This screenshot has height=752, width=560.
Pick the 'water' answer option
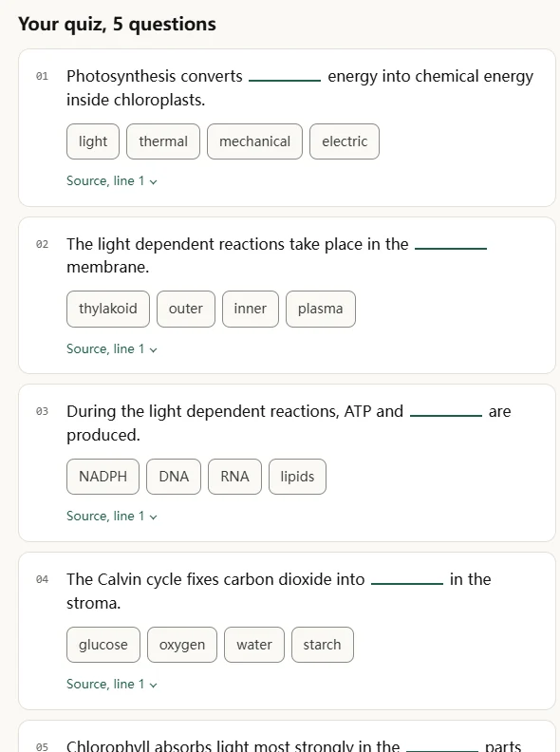(x=254, y=645)
